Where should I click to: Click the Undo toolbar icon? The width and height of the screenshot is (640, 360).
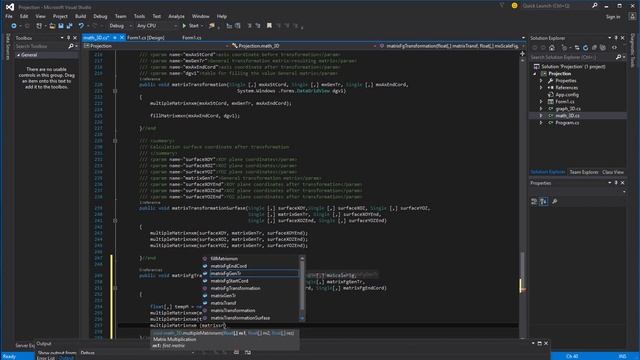[81, 26]
